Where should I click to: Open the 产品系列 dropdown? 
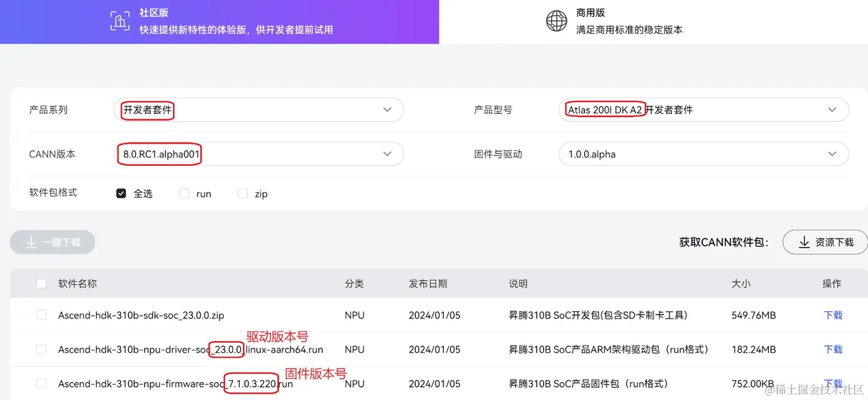pos(259,109)
